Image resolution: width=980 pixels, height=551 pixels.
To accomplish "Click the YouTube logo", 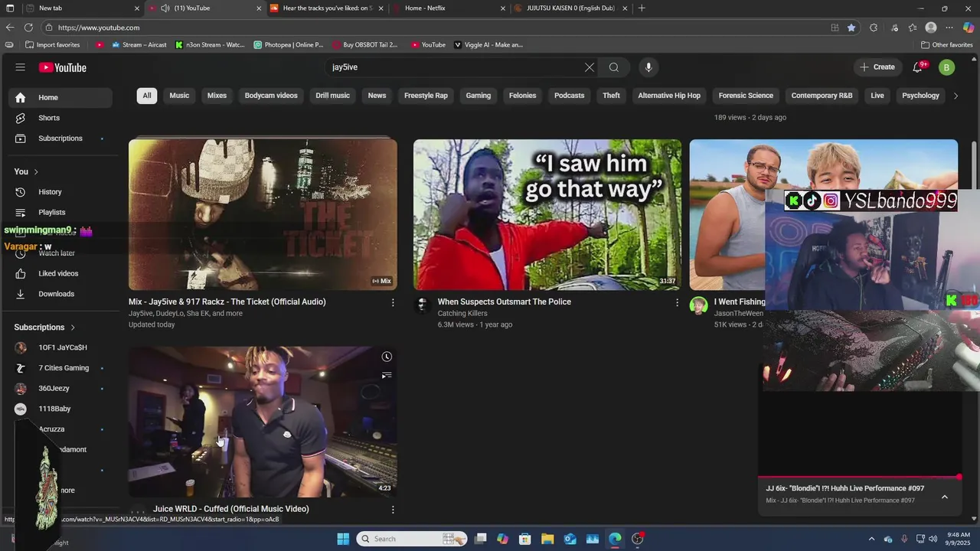I will [x=63, y=67].
